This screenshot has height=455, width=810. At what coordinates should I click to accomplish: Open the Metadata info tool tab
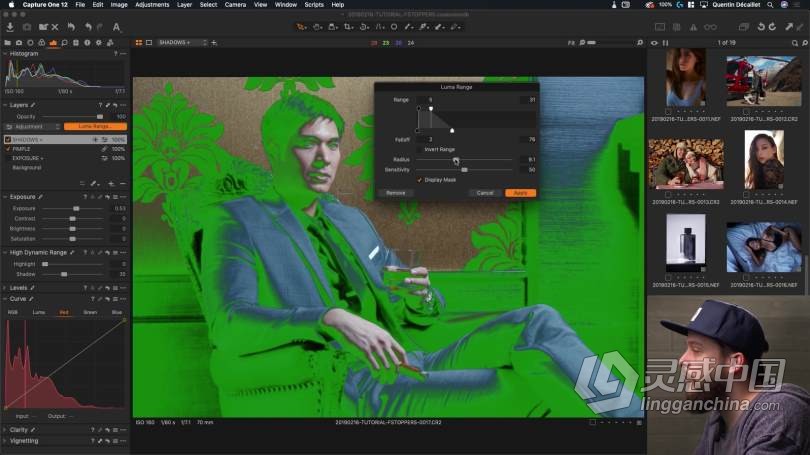click(87, 43)
